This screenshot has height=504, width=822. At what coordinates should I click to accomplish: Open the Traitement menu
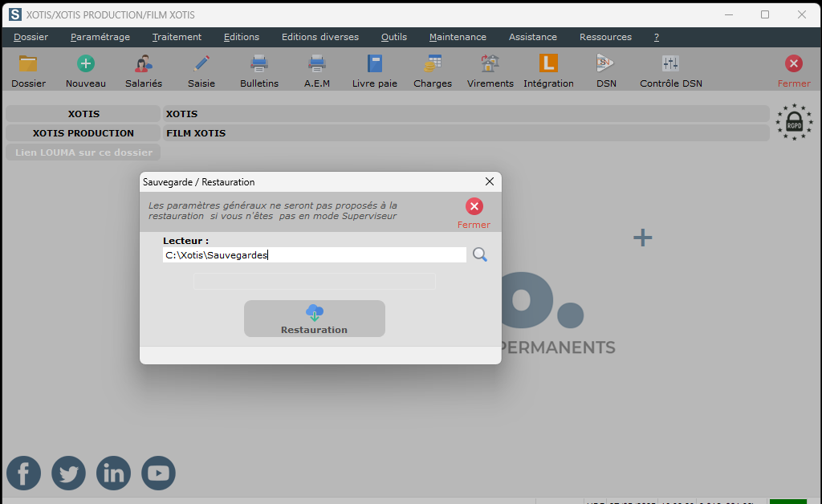(x=177, y=37)
